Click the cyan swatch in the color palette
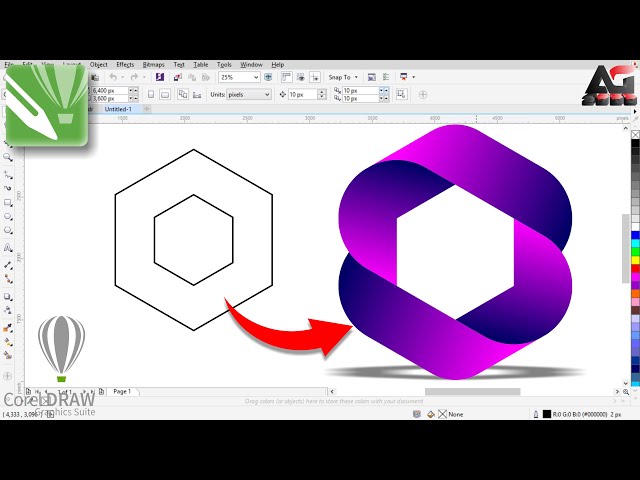 pyautogui.click(x=636, y=243)
